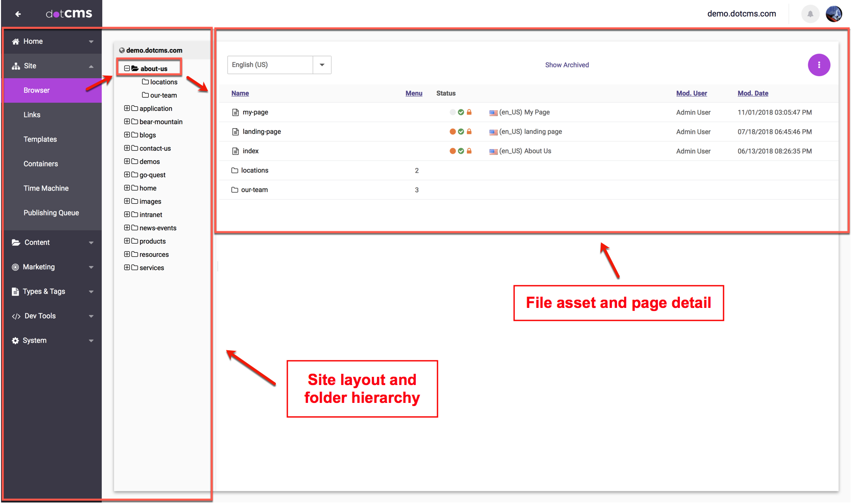Click the Dev Tools code icon
Viewport: 851px width, 504px height.
[16, 317]
